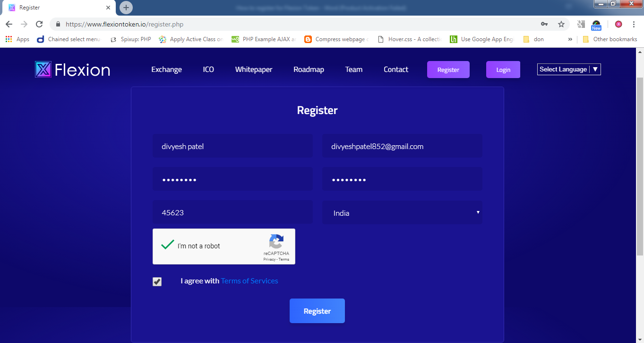Image resolution: width=644 pixels, height=343 pixels.
Task: Open the ICO menu item
Action: (208, 70)
